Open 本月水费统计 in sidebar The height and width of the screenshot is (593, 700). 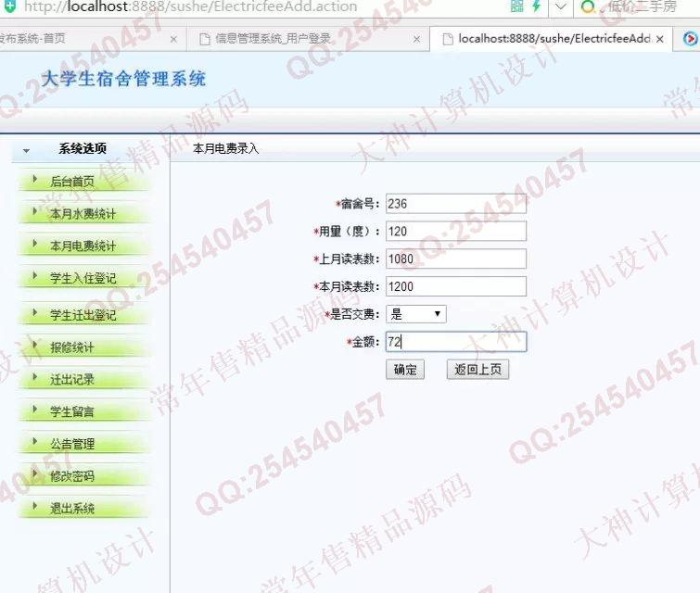[x=83, y=214]
